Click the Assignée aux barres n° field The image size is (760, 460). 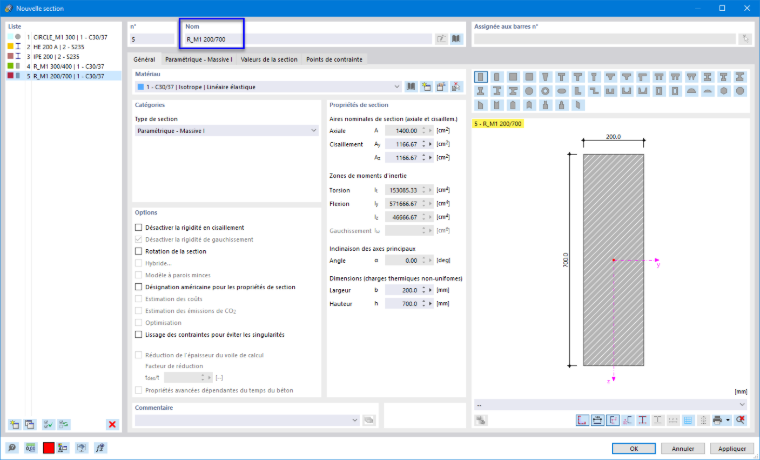click(x=604, y=39)
